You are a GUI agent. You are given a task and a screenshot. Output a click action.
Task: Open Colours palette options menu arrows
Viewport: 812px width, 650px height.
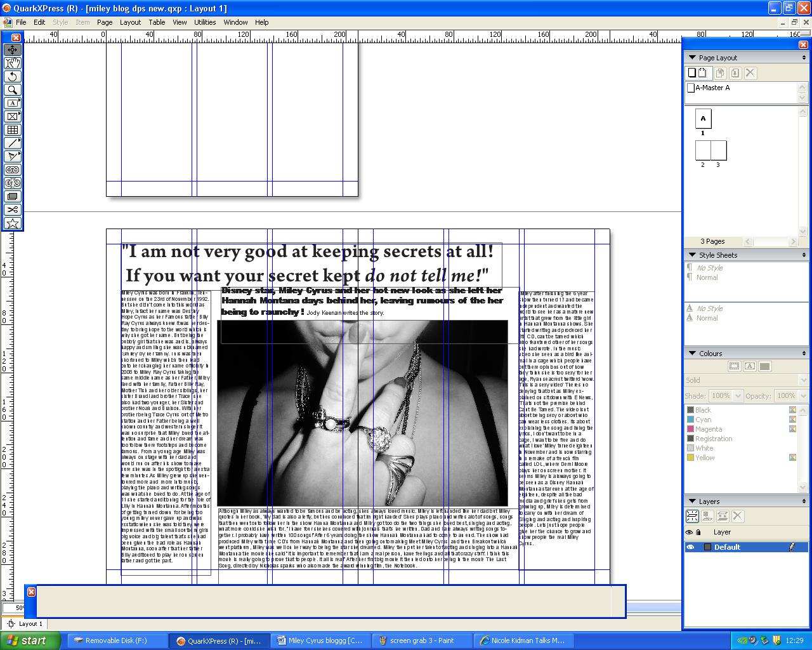804,354
